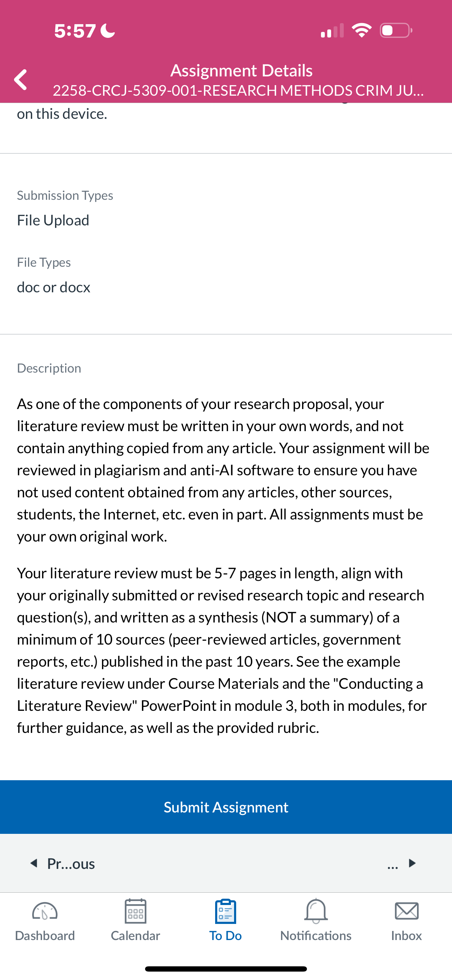Select the To Do clipboard icon
452x980 pixels.
click(x=226, y=911)
